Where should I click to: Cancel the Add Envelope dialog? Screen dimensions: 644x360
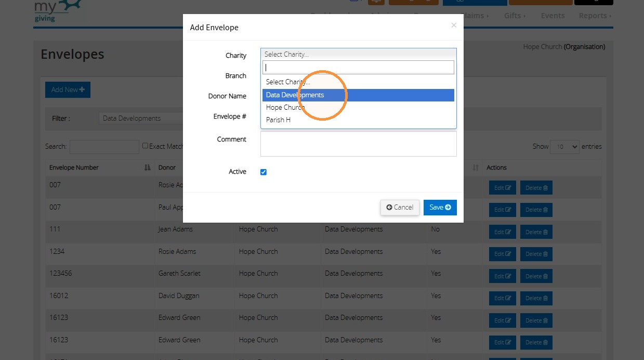[x=400, y=207]
